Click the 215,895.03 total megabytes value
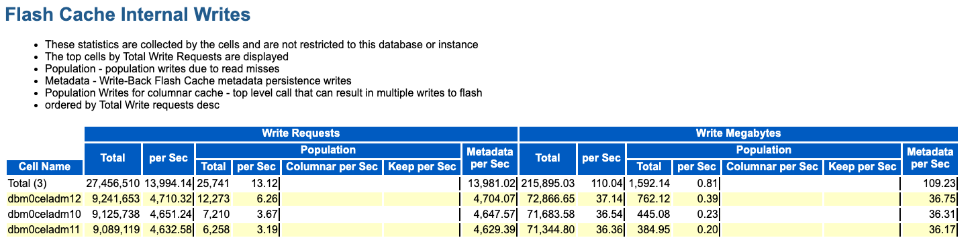Image resolution: width=980 pixels, height=246 pixels. coord(548,182)
